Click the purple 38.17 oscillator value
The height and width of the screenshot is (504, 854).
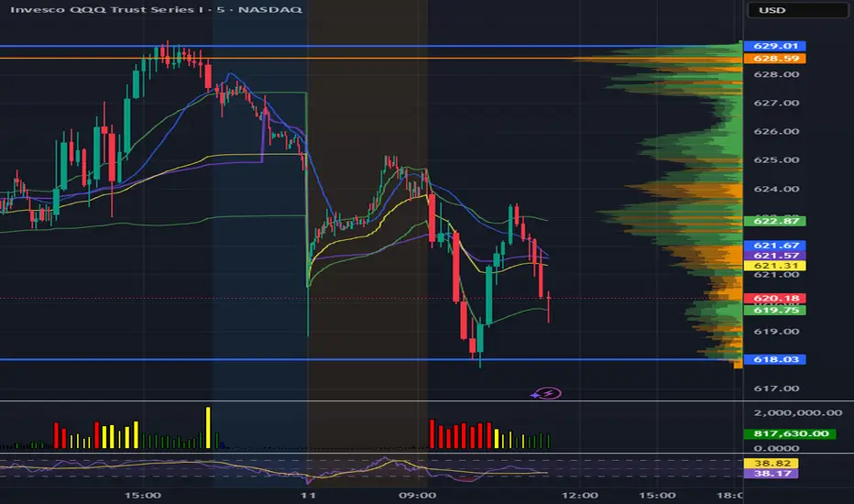click(x=772, y=474)
